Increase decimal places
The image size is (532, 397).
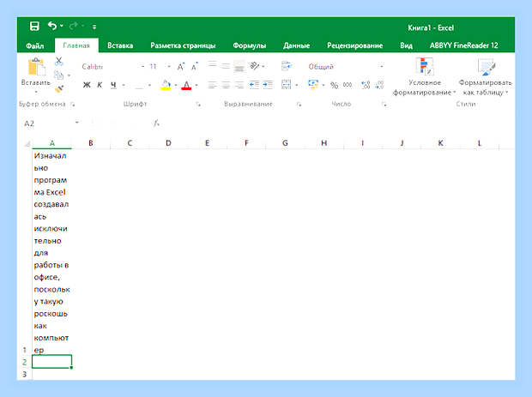[x=366, y=85]
